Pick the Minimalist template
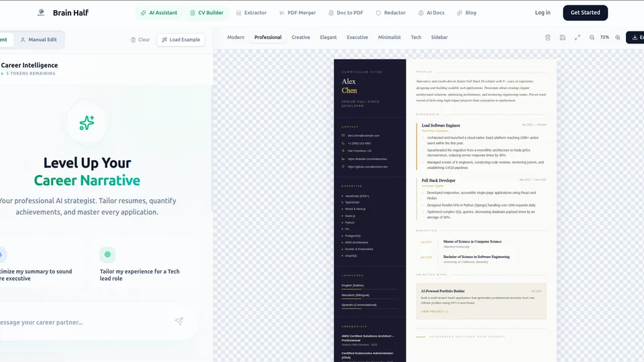The width and height of the screenshot is (644, 362). [x=389, y=38]
